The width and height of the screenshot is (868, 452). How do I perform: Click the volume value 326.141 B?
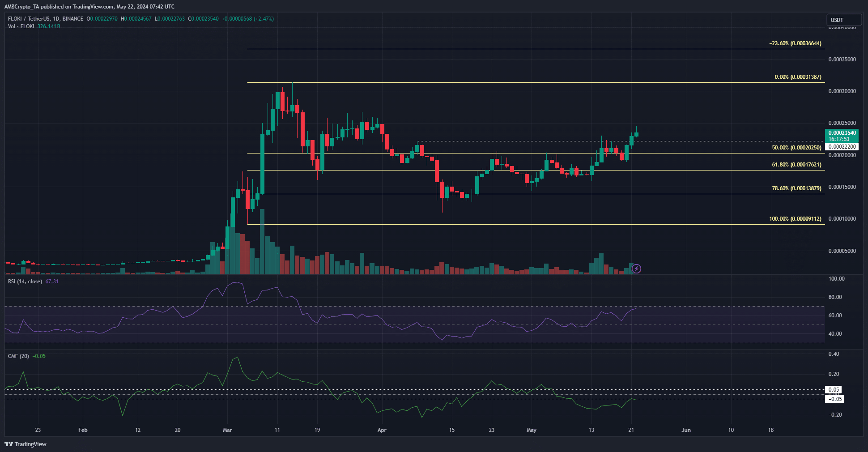(49, 26)
